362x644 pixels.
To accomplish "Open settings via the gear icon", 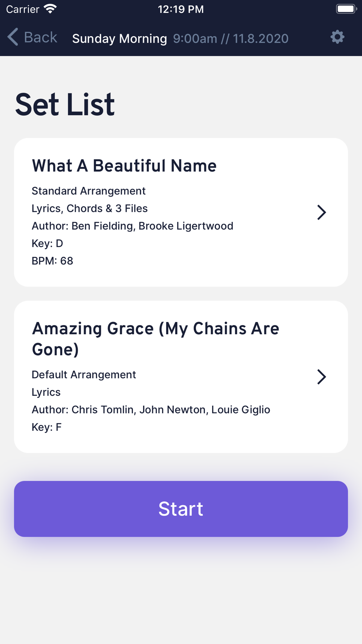I will pyautogui.click(x=337, y=37).
